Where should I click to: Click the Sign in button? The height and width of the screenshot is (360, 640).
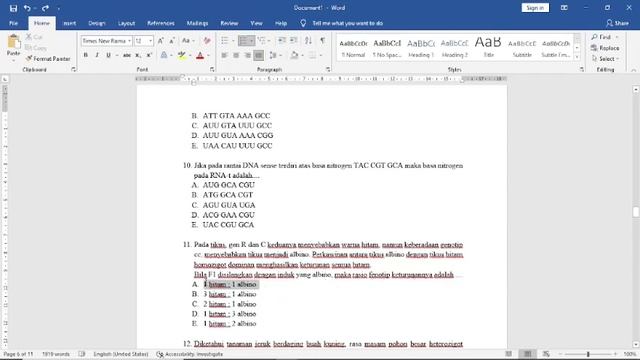[535, 8]
